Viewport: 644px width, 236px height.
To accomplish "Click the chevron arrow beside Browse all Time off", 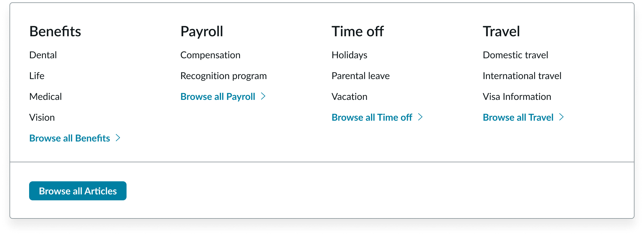I will (x=421, y=117).
